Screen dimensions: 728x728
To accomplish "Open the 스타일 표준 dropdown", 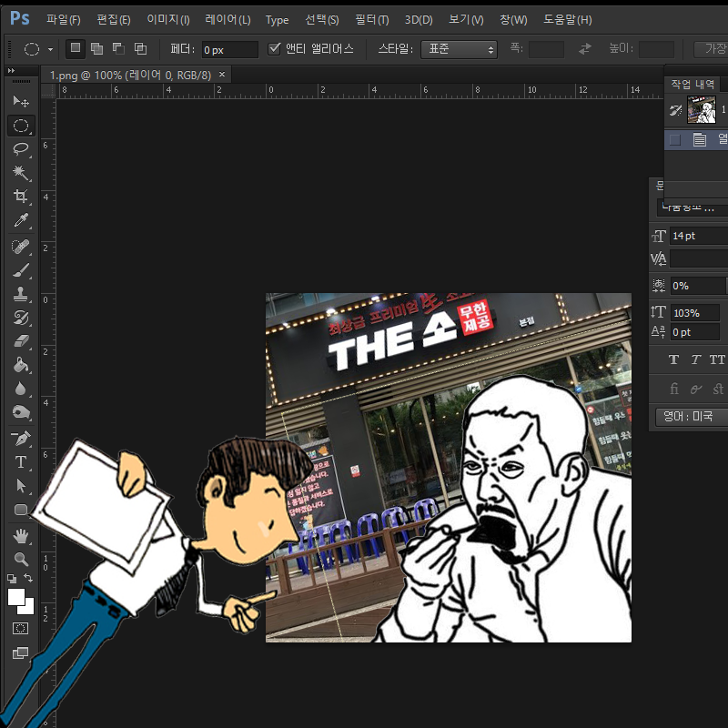I will [x=459, y=49].
